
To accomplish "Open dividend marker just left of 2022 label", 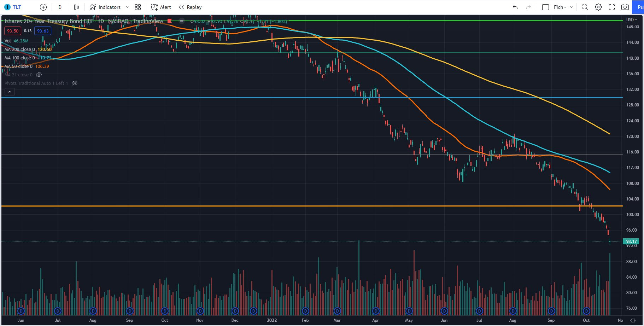I will pyautogui.click(x=253, y=311).
